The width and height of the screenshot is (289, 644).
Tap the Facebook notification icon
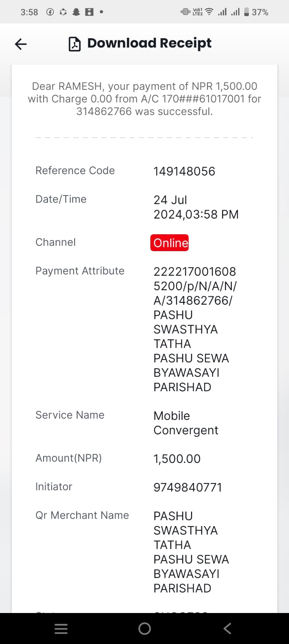tap(50, 12)
